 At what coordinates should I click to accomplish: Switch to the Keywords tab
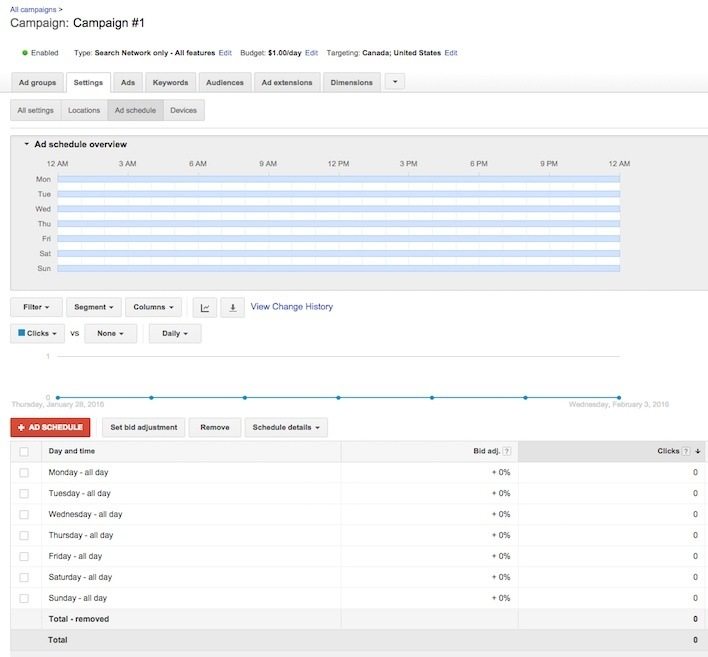click(170, 83)
